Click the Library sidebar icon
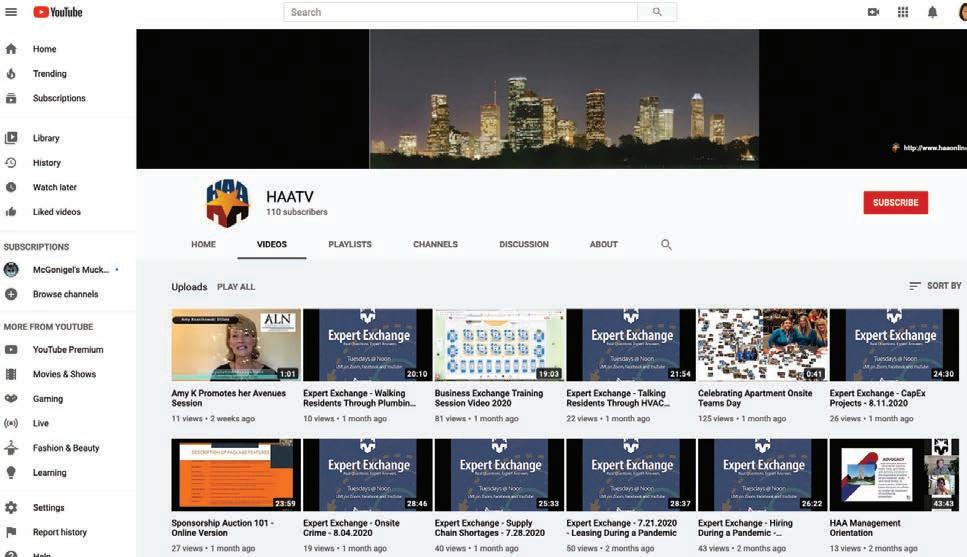The width and height of the screenshot is (967, 557). click(11, 138)
